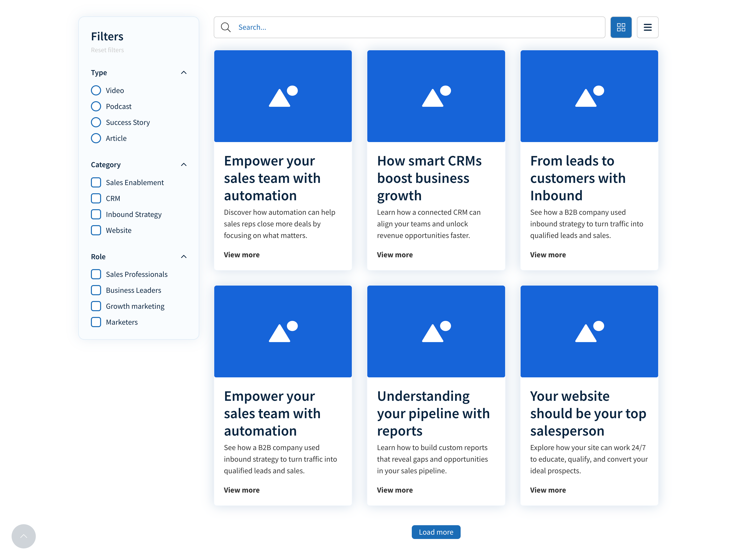Collapse the Type filter section

(x=184, y=73)
